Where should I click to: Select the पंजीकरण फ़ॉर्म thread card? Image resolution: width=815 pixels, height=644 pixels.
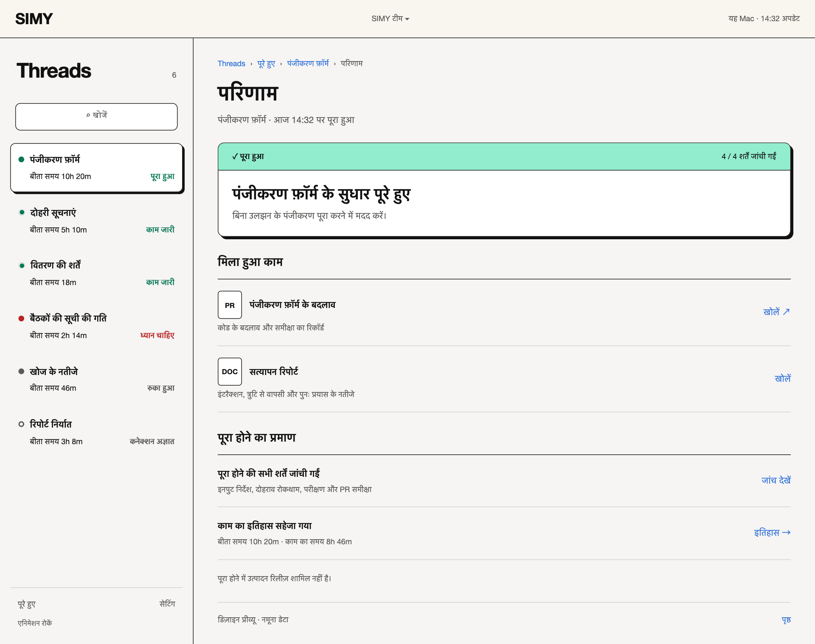click(97, 168)
